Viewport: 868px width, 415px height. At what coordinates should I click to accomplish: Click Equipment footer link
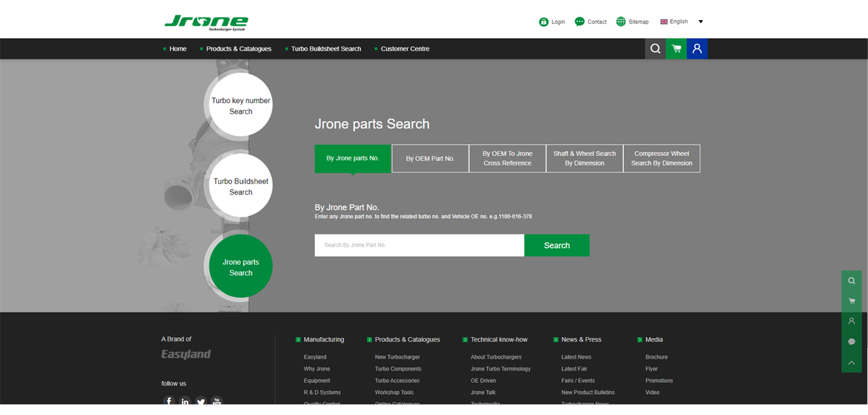coord(316,380)
